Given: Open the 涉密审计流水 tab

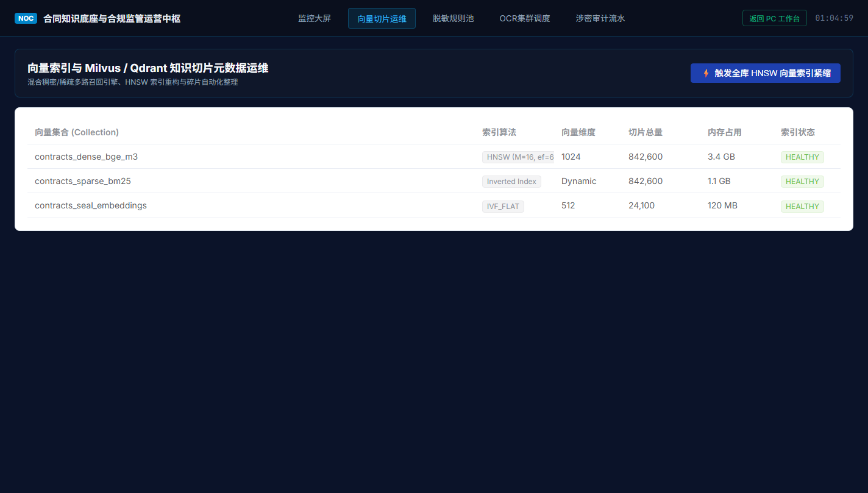Looking at the screenshot, I should (600, 18).
